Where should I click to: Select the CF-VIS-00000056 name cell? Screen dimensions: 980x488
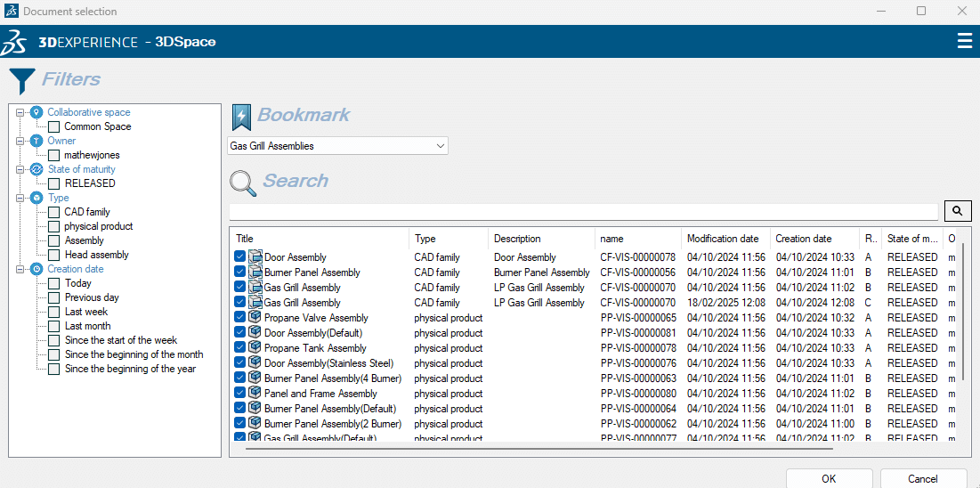click(638, 272)
